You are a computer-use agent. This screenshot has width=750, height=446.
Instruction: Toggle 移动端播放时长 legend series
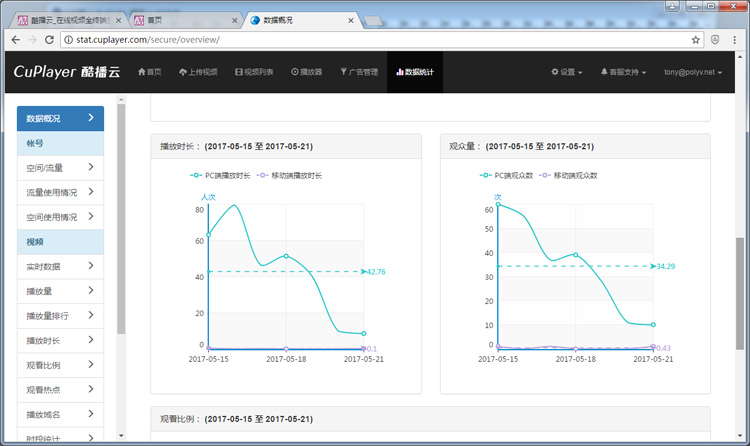click(289, 175)
